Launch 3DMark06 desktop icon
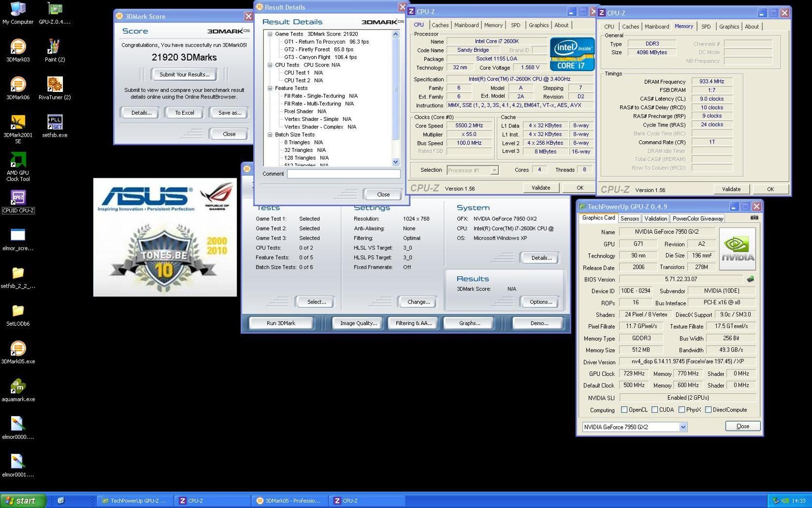The width and height of the screenshot is (812, 508). click(x=18, y=88)
